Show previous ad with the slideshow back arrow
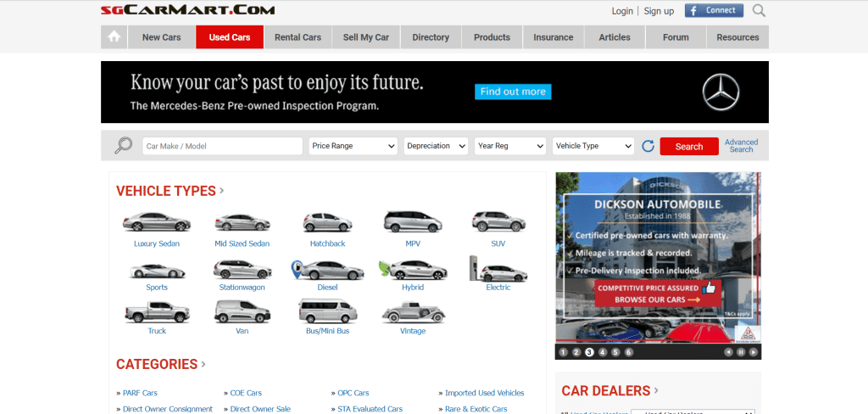This screenshot has width=868, height=414. (x=728, y=352)
